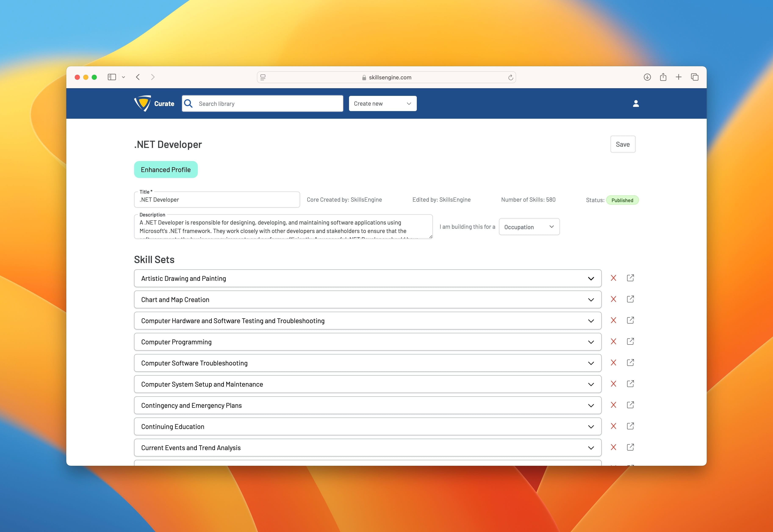Toggle the Safari sidebar button

click(x=112, y=77)
